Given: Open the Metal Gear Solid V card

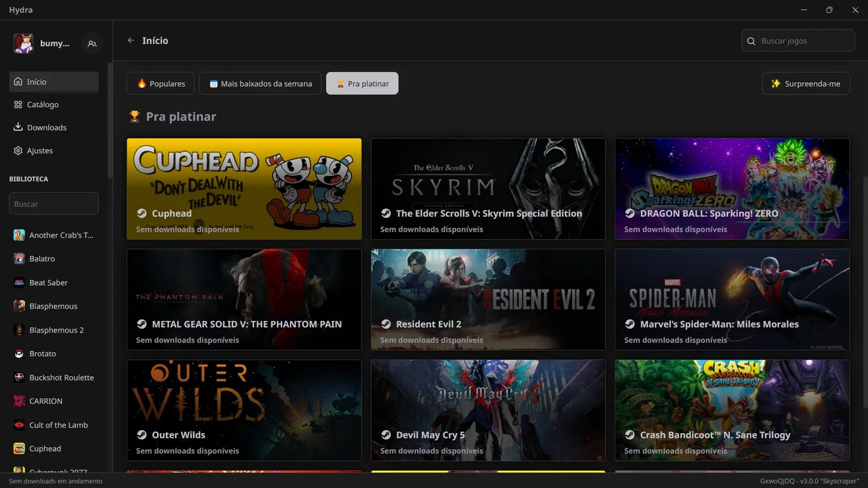Looking at the screenshot, I should coord(244,300).
